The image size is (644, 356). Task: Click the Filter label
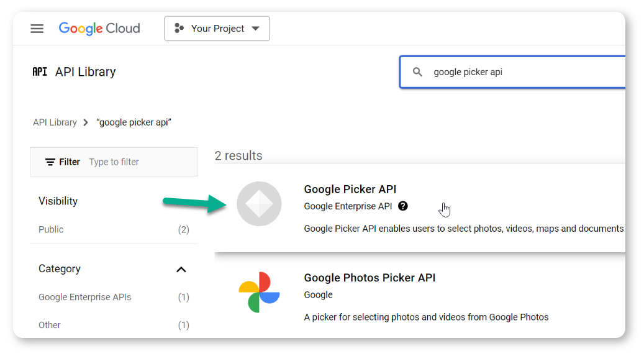coord(70,162)
